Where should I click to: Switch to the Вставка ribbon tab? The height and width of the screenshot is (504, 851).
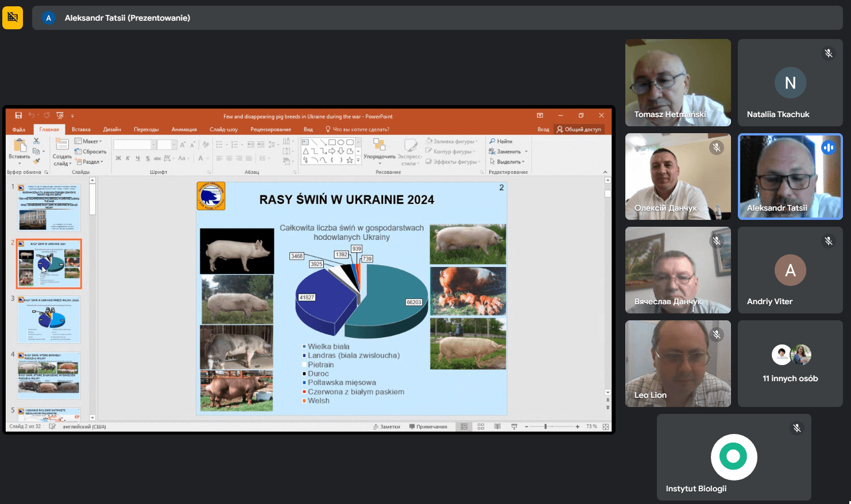(x=81, y=130)
